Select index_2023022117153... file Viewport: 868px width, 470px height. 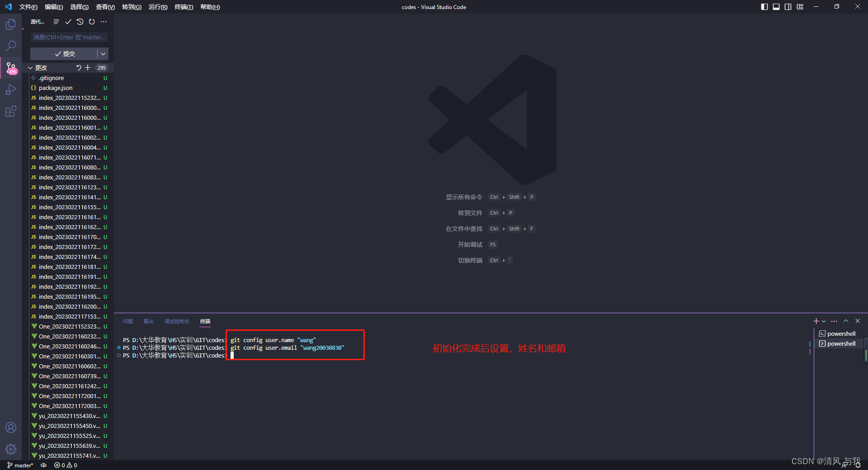(68, 316)
